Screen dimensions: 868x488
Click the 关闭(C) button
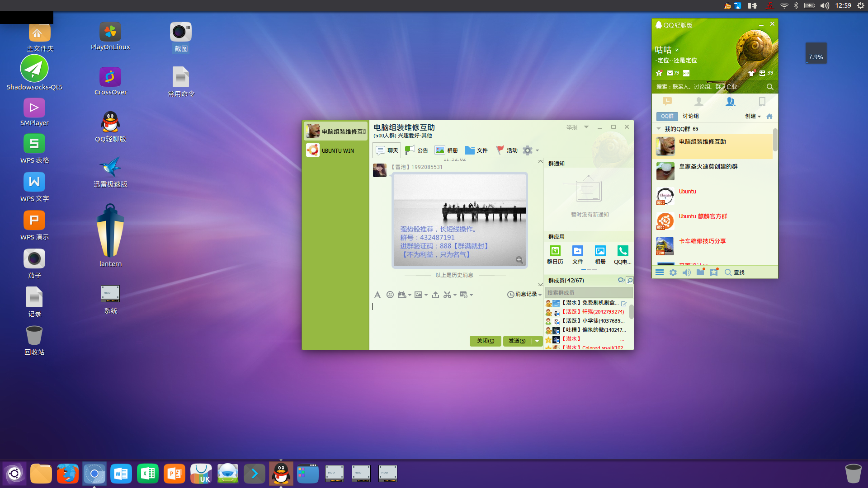[x=486, y=341]
